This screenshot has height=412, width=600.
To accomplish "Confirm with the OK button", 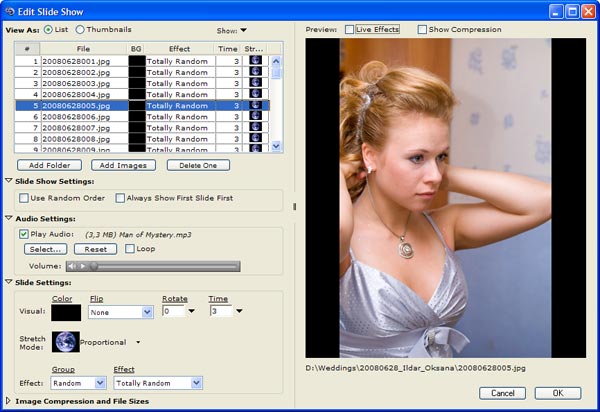I will [x=558, y=393].
